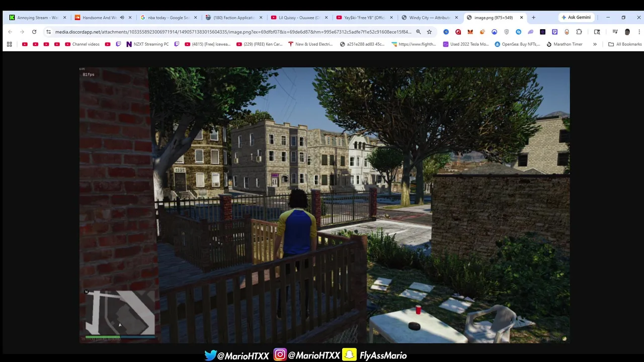
Task: Switch to Windy City — Attribute tab
Action: (429, 18)
